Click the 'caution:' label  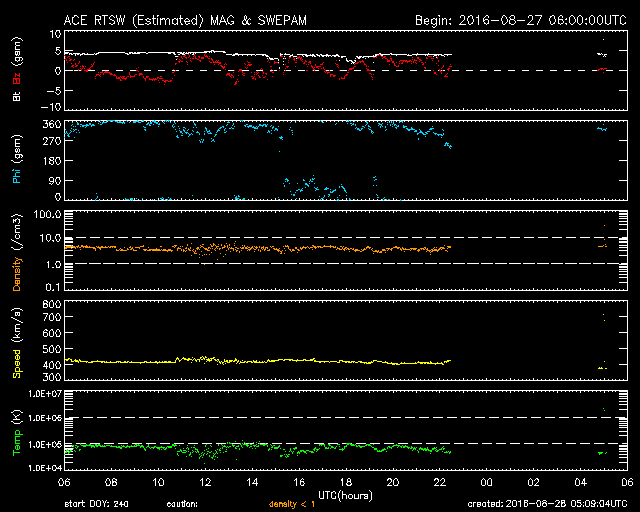point(182,504)
